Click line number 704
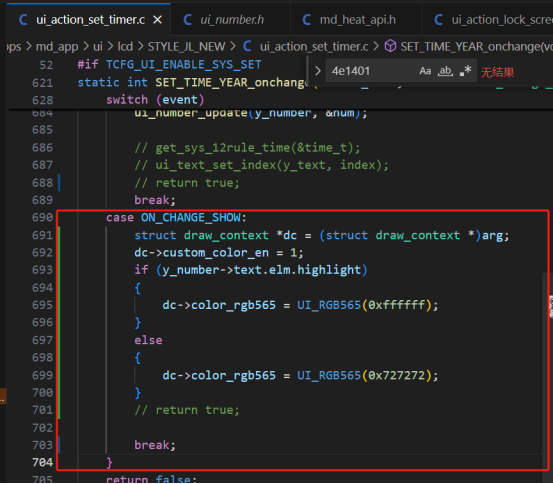The width and height of the screenshot is (553, 484). (42, 462)
